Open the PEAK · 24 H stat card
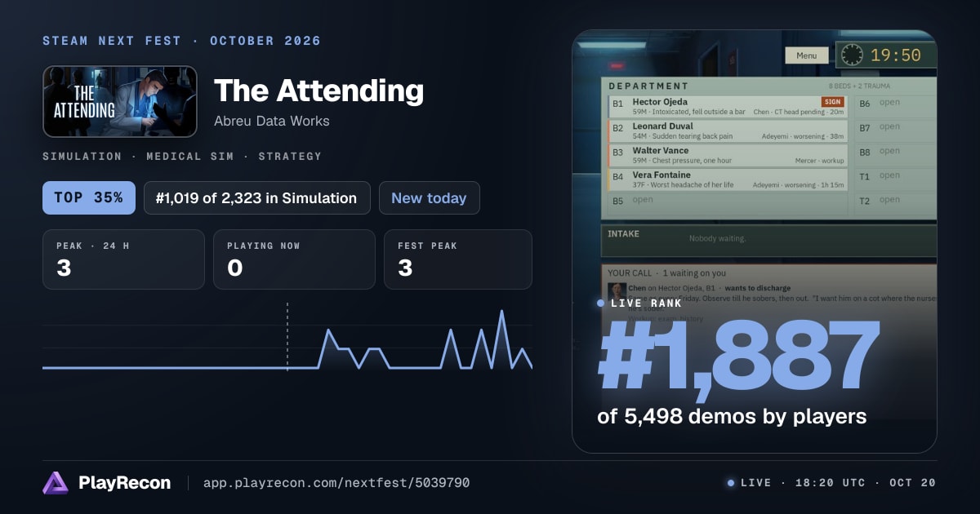The width and height of the screenshot is (980, 514). (123, 259)
